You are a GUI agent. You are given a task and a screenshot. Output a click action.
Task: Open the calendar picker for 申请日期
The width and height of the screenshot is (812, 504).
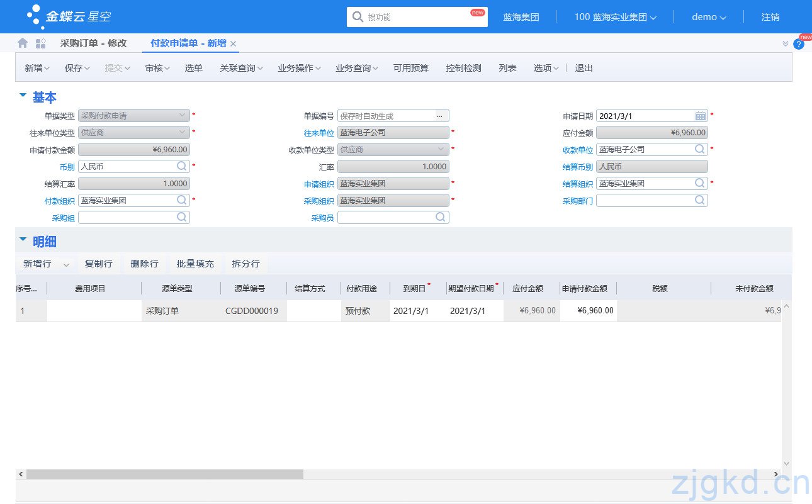click(701, 115)
